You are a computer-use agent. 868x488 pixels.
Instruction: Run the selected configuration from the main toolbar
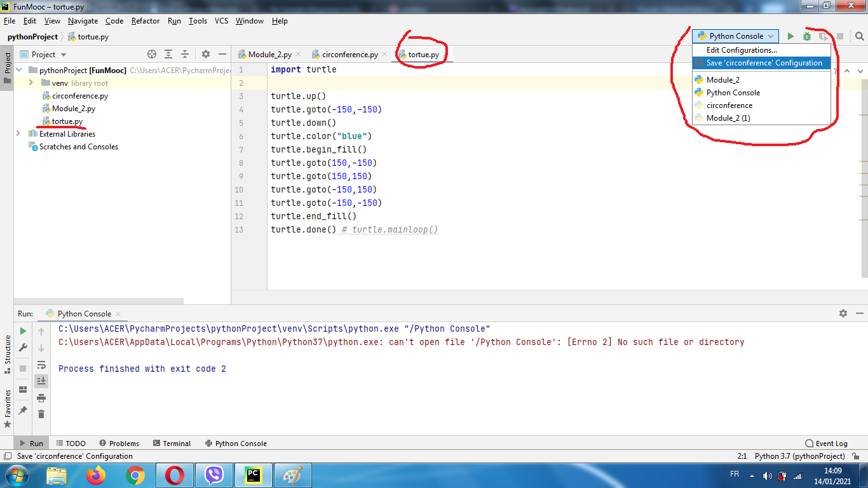[790, 36]
